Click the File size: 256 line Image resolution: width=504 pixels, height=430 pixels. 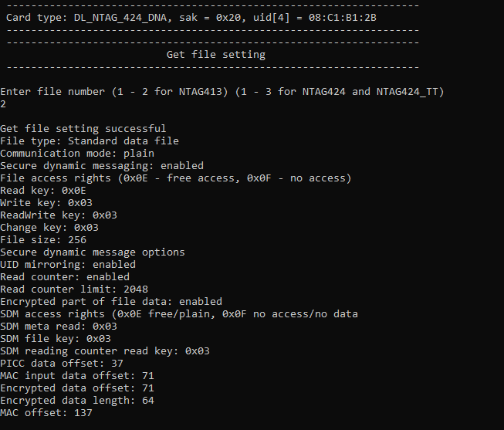43,240
